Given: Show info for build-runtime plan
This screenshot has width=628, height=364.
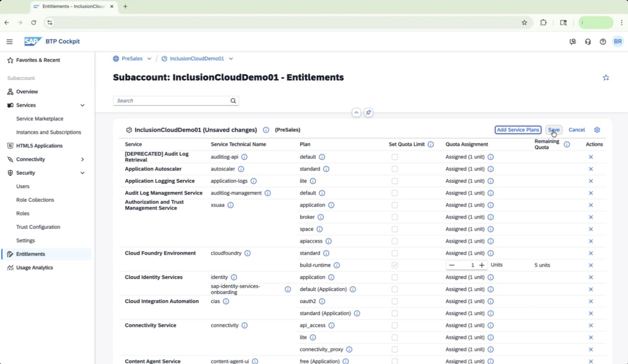Looking at the screenshot, I should click(337, 265).
